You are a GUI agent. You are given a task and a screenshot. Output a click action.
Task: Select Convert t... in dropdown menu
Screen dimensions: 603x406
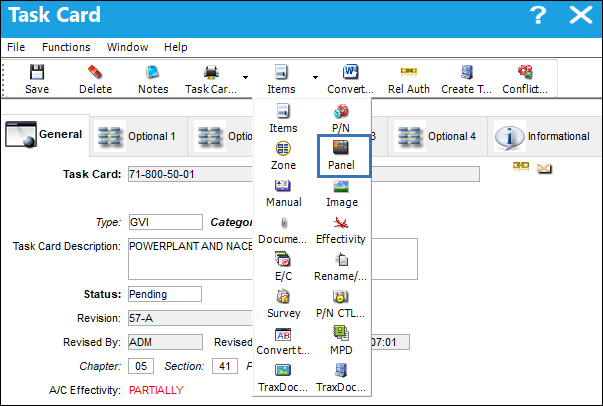(283, 341)
